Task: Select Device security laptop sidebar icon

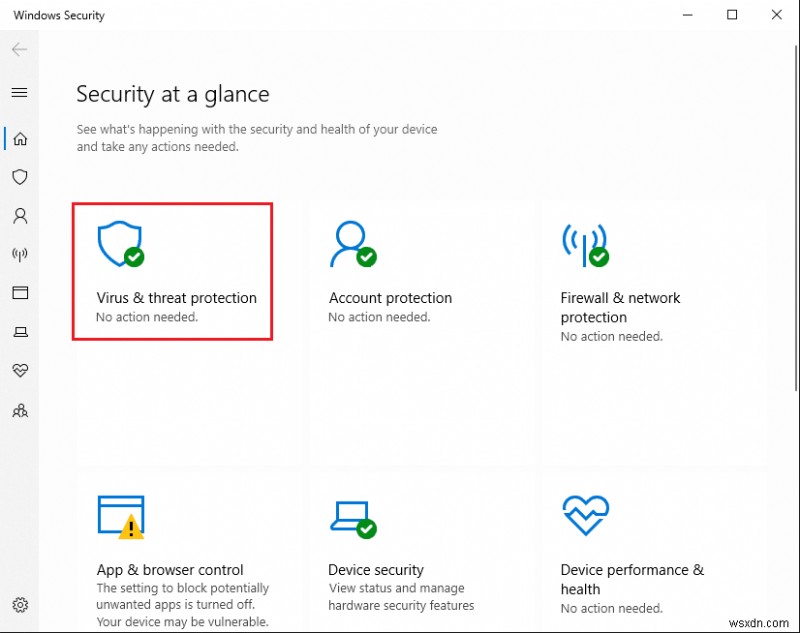Action: [19, 332]
